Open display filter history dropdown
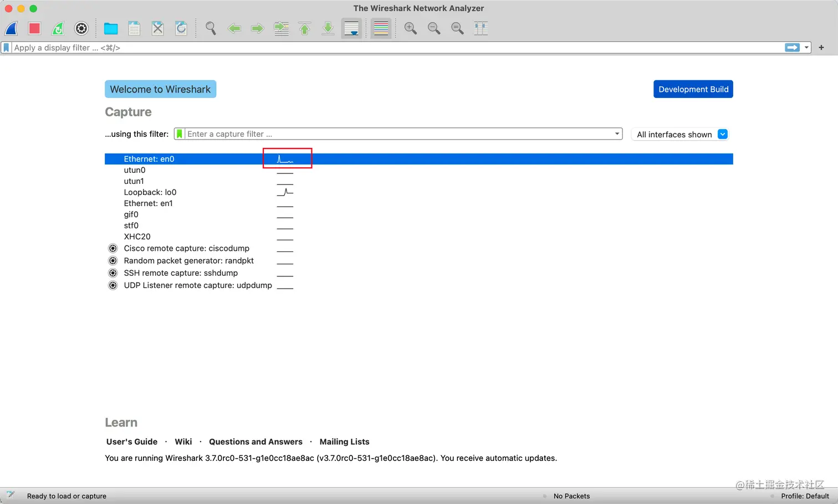The image size is (838, 504). 806,48
